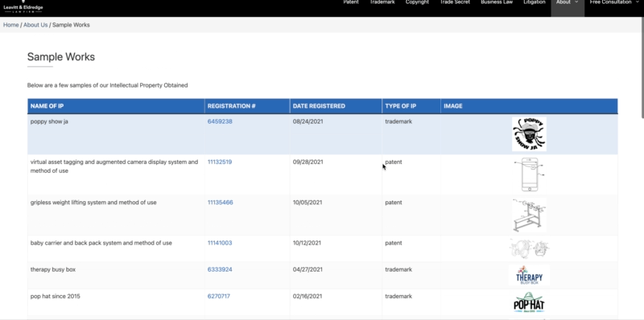
Task: Open the Business Law menu item
Action: pos(497,2)
